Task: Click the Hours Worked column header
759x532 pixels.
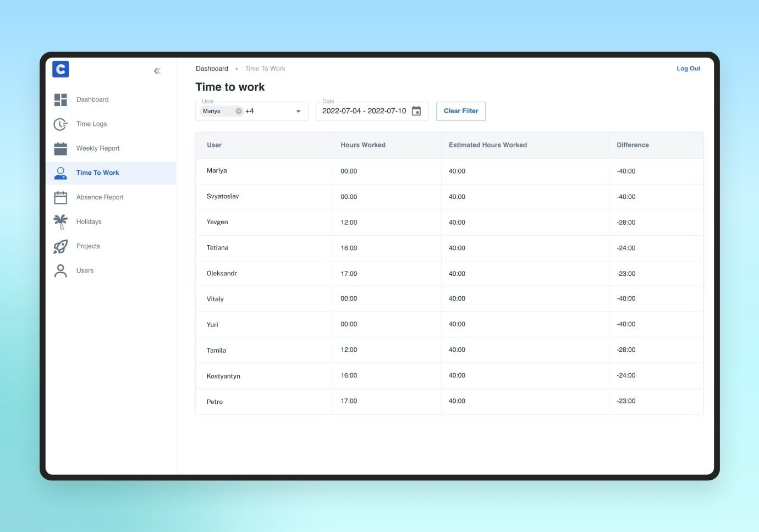Action: click(363, 145)
